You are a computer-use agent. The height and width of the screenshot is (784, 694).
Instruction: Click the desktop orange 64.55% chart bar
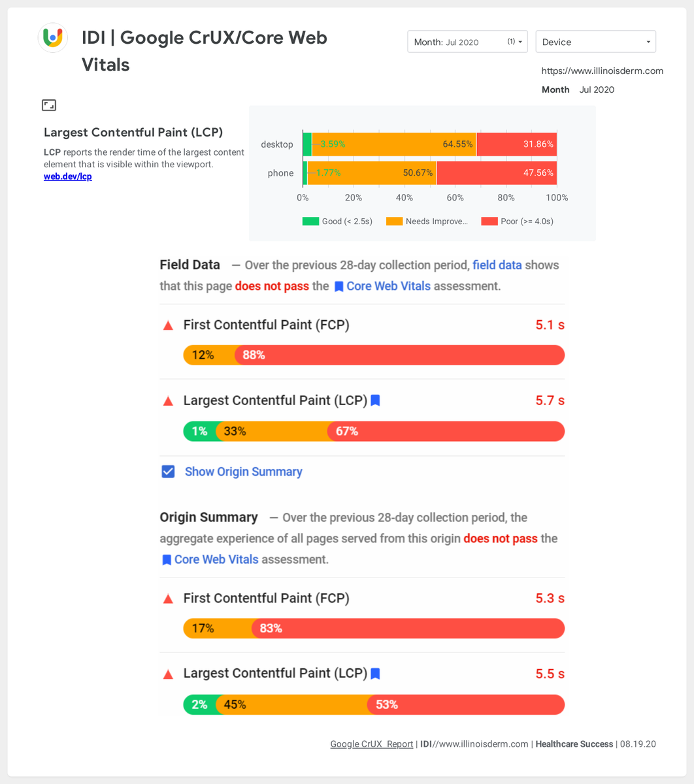coord(394,144)
